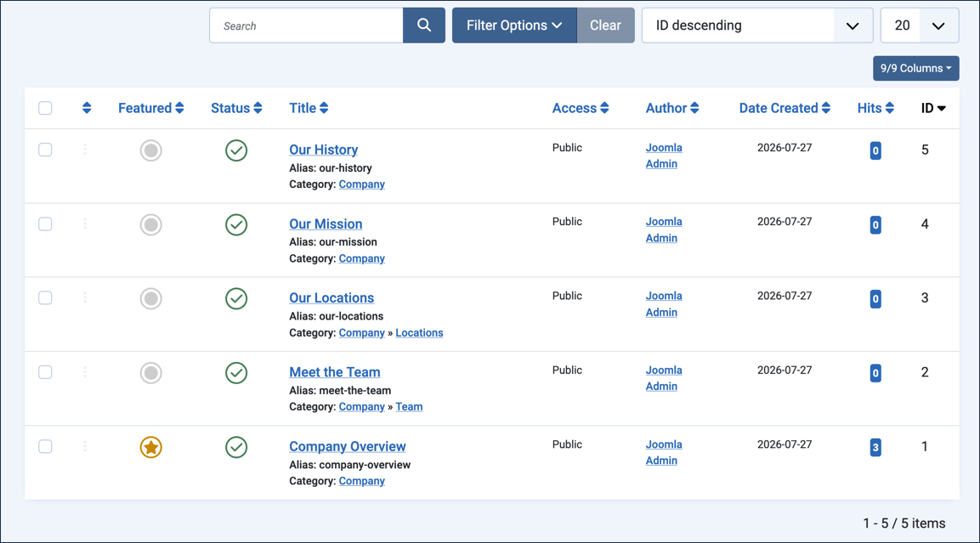Sort table by ID column header
The height and width of the screenshot is (543, 980).
point(933,108)
